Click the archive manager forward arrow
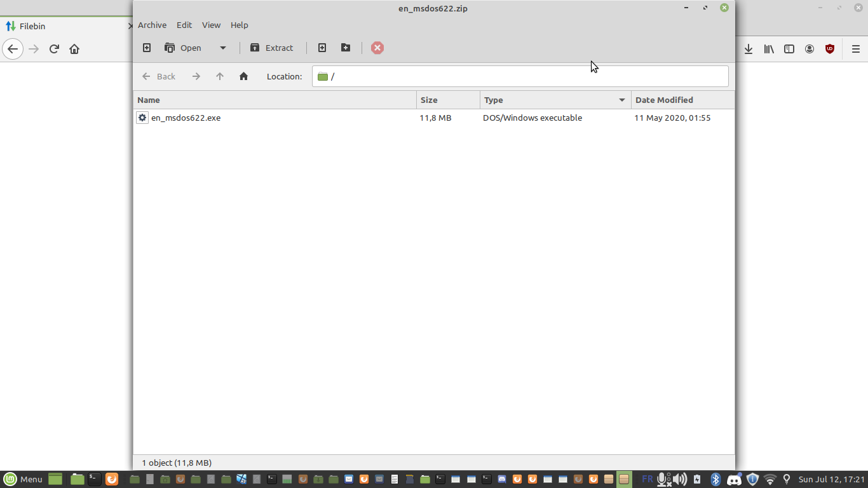 [196, 76]
